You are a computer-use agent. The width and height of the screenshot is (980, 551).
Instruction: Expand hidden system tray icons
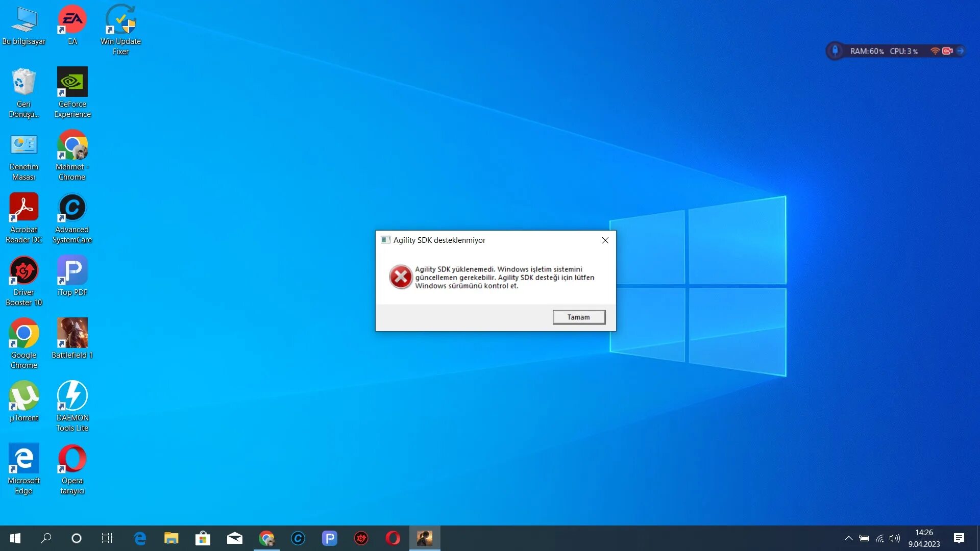click(848, 538)
